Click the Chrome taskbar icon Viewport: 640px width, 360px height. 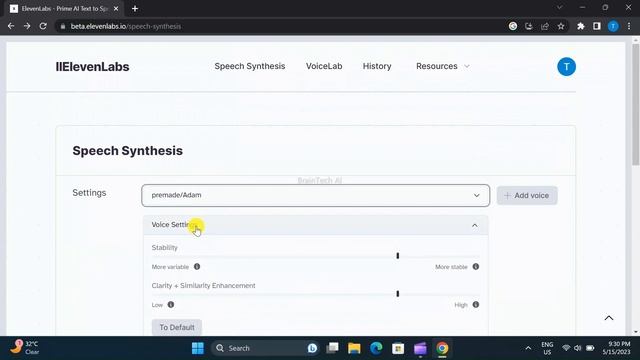[x=442, y=348]
